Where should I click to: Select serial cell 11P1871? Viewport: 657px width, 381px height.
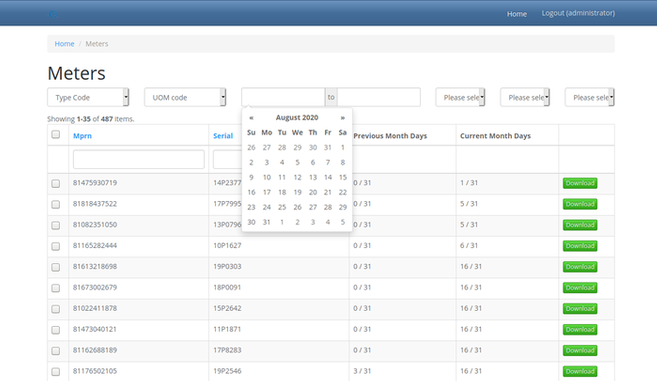[x=227, y=329]
